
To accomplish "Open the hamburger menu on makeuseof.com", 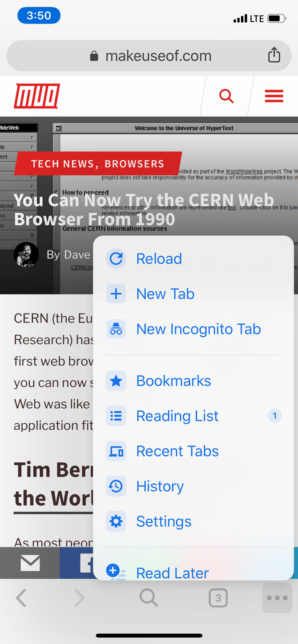I will (x=274, y=96).
